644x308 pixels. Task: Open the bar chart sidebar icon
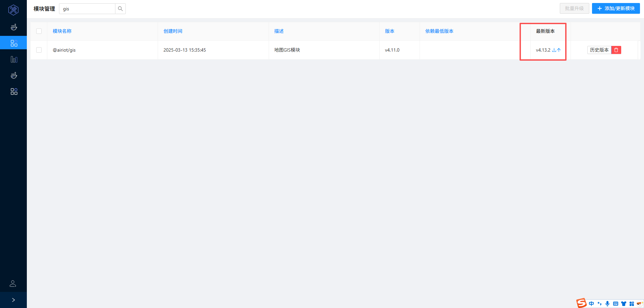tap(14, 59)
